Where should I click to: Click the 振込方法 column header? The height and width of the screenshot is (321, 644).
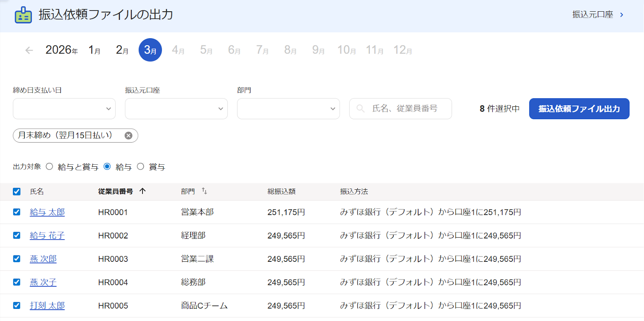[x=354, y=191]
